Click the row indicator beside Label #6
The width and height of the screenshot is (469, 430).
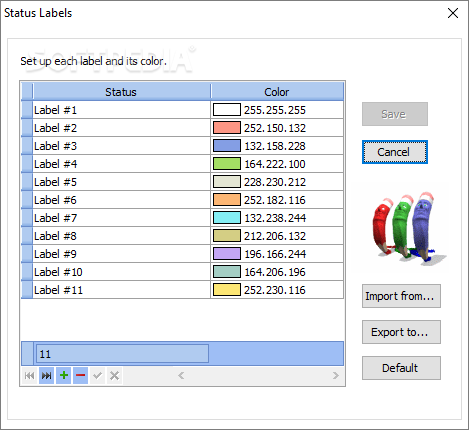click(x=27, y=200)
